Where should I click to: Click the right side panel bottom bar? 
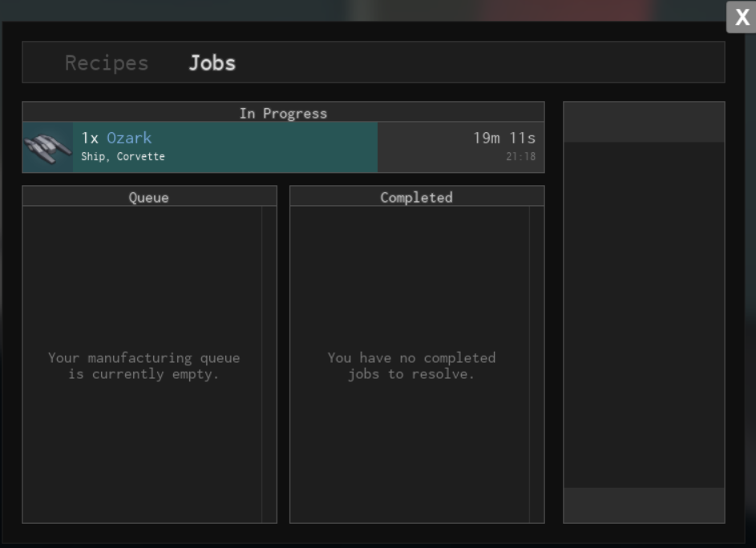pos(644,506)
